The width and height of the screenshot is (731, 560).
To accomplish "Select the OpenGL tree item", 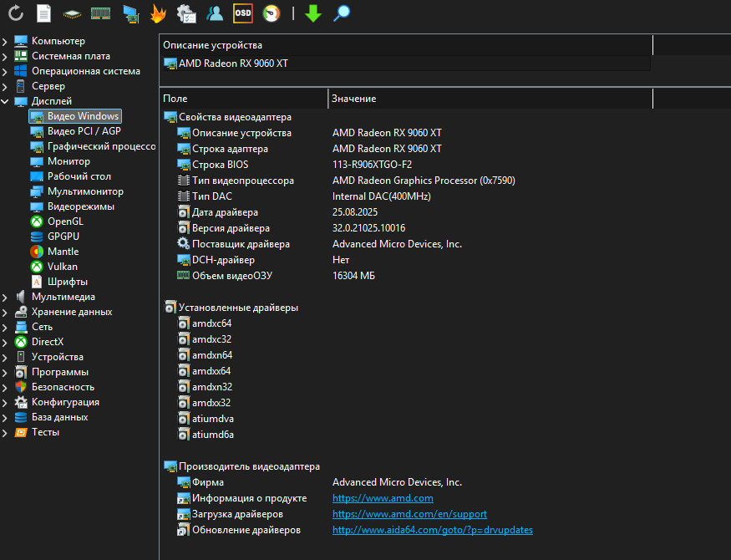I will pyautogui.click(x=65, y=221).
